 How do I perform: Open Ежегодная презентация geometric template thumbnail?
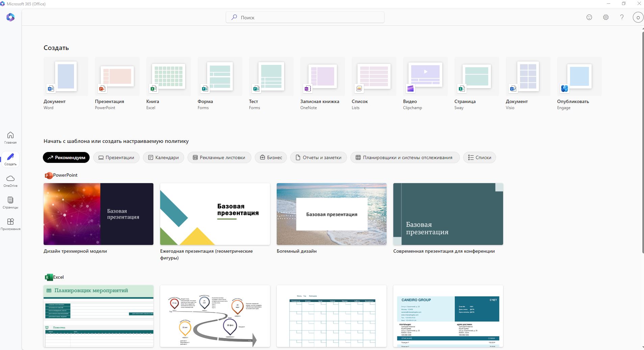coord(215,214)
